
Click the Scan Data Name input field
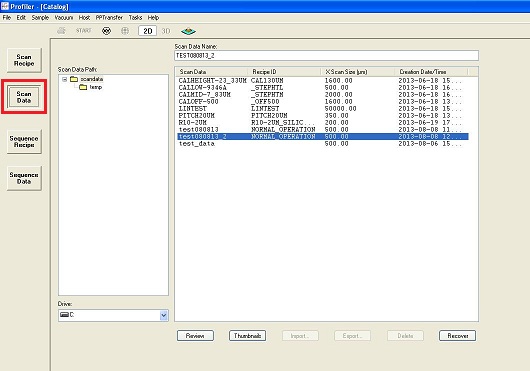tap(326, 55)
